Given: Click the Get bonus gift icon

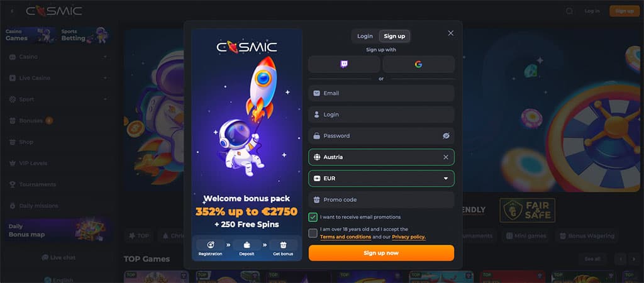Looking at the screenshot, I should [x=283, y=245].
